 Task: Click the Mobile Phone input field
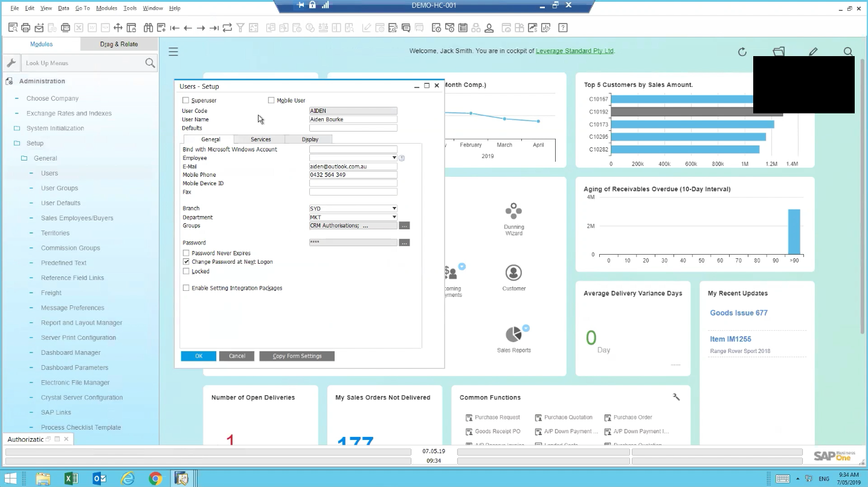point(353,175)
